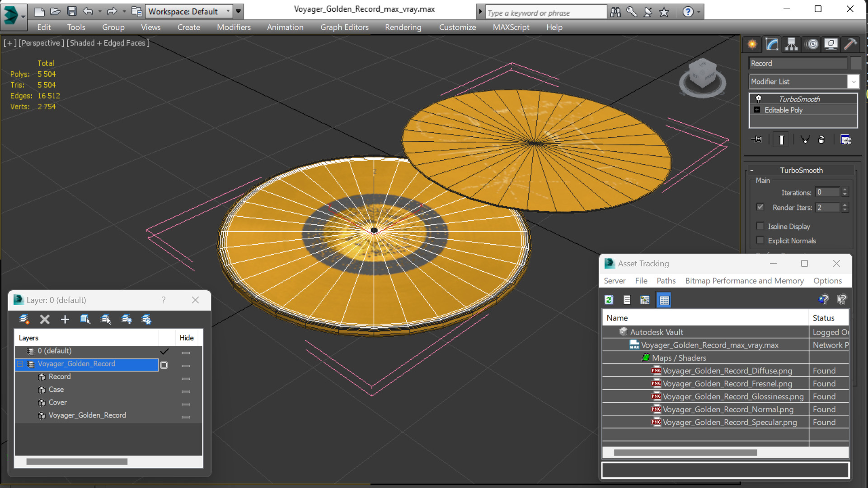Adjust the Render Iters spinner arrows
The width and height of the screenshot is (868, 488).
point(845,207)
